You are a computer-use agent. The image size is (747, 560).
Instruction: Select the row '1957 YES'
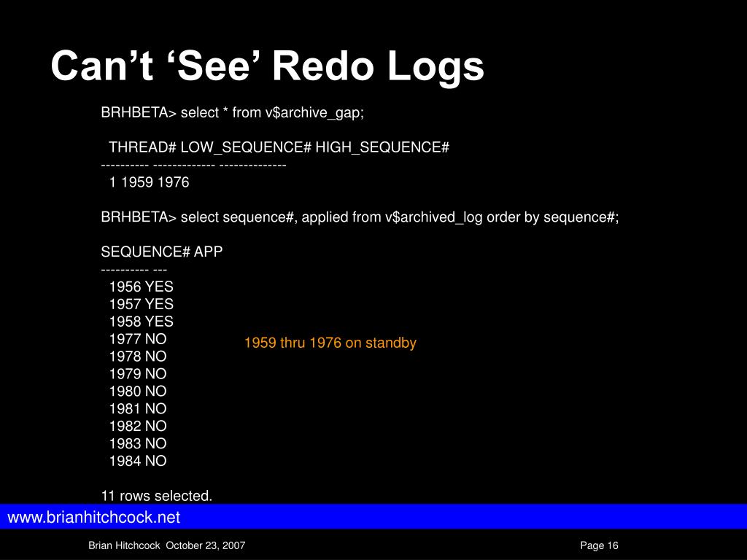pos(141,304)
